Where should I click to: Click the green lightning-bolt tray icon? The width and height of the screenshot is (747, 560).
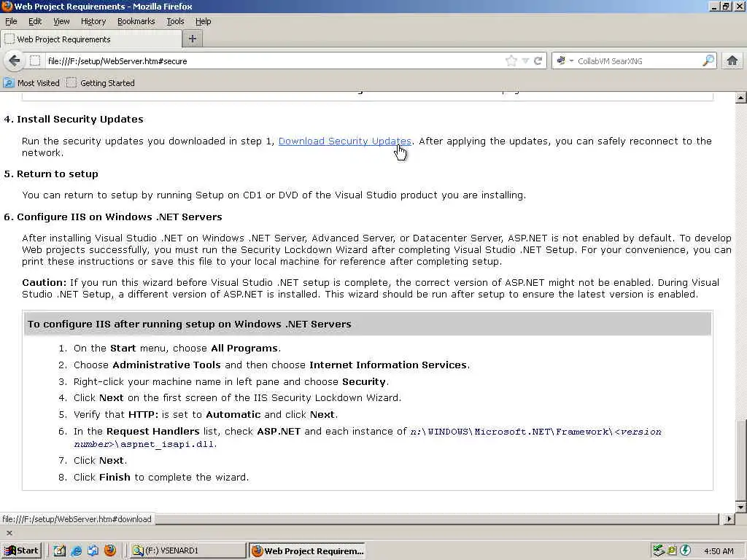tap(685, 551)
